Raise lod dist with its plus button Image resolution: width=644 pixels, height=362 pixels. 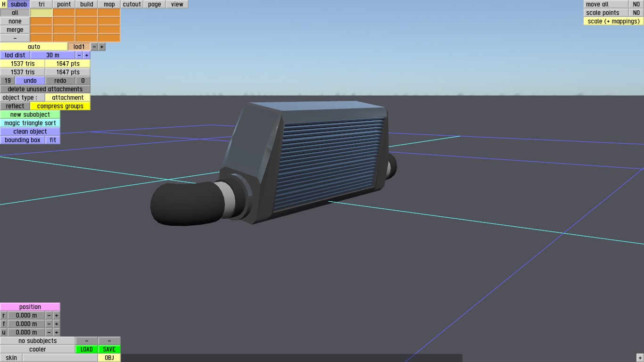(87, 55)
